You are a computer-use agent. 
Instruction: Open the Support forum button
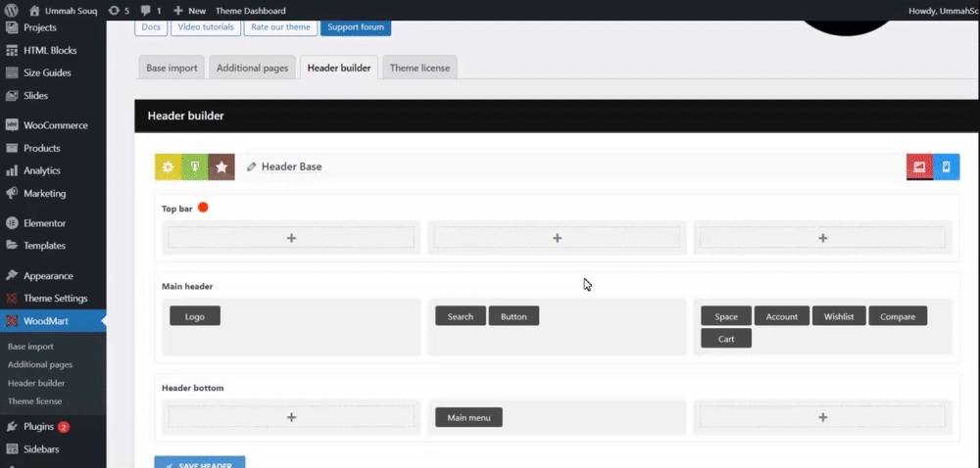(x=356, y=27)
